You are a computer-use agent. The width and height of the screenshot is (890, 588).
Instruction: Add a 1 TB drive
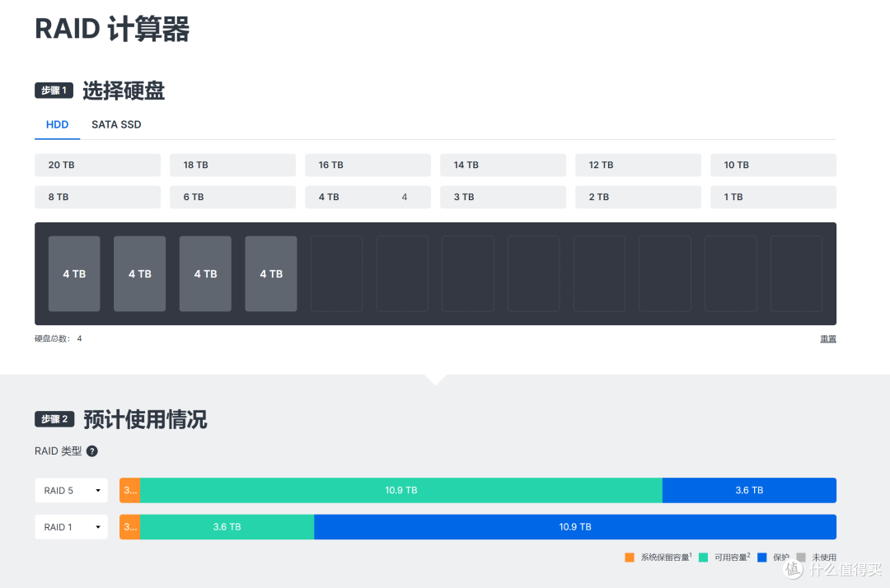coord(773,198)
